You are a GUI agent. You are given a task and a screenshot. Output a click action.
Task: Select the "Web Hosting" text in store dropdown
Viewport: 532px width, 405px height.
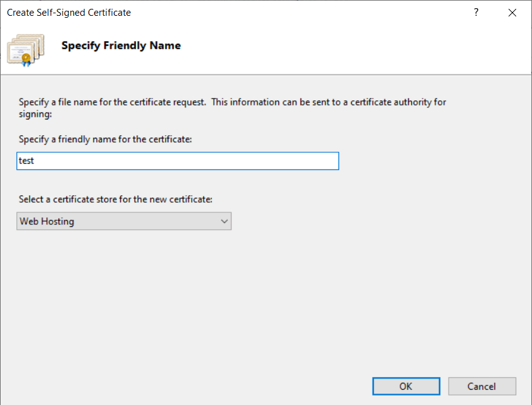click(x=47, y=221)
